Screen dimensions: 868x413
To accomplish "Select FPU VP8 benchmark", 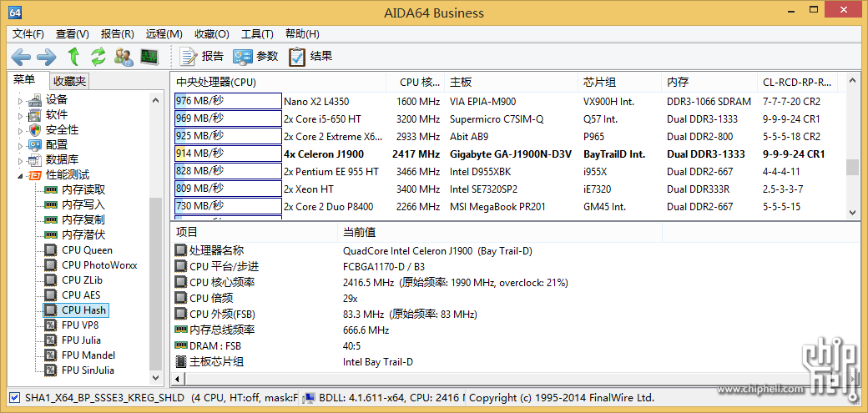I will [80, 325].
